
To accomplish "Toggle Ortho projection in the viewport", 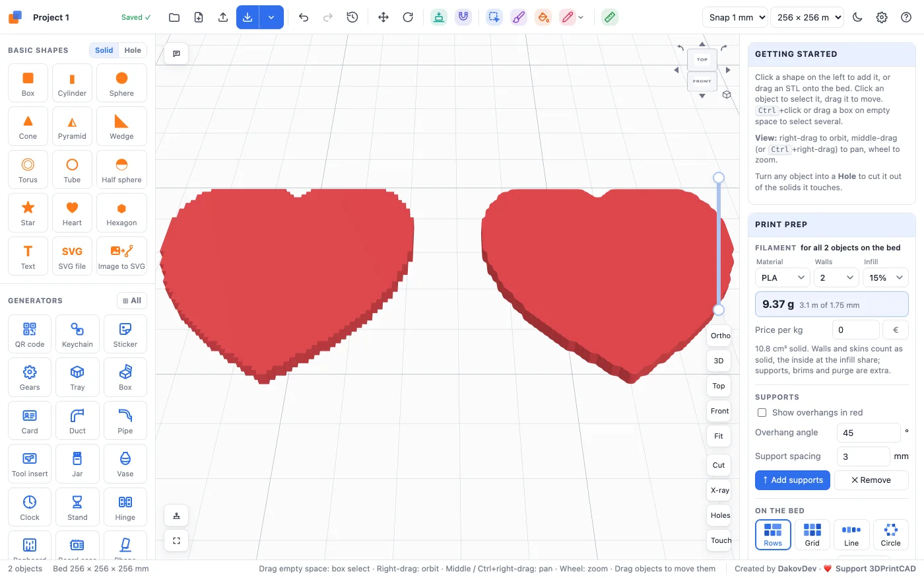I will [x=719, y=336].
